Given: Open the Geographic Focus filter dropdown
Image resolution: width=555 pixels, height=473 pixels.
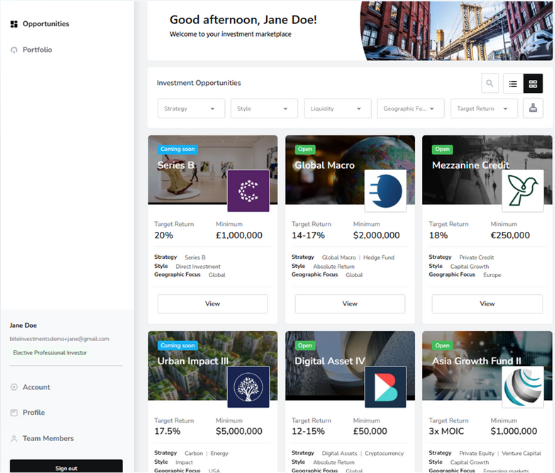Looking at the screenshot, I should (411, 108).
